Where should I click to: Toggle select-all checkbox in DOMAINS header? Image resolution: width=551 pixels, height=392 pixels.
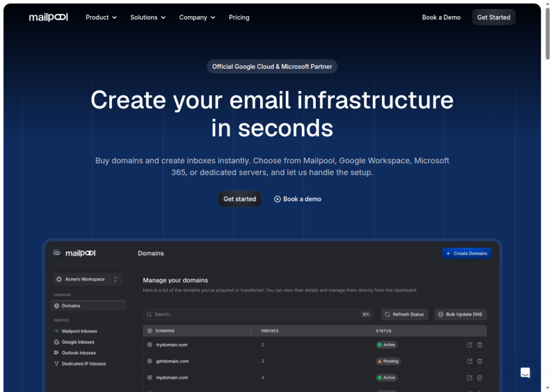150,331
